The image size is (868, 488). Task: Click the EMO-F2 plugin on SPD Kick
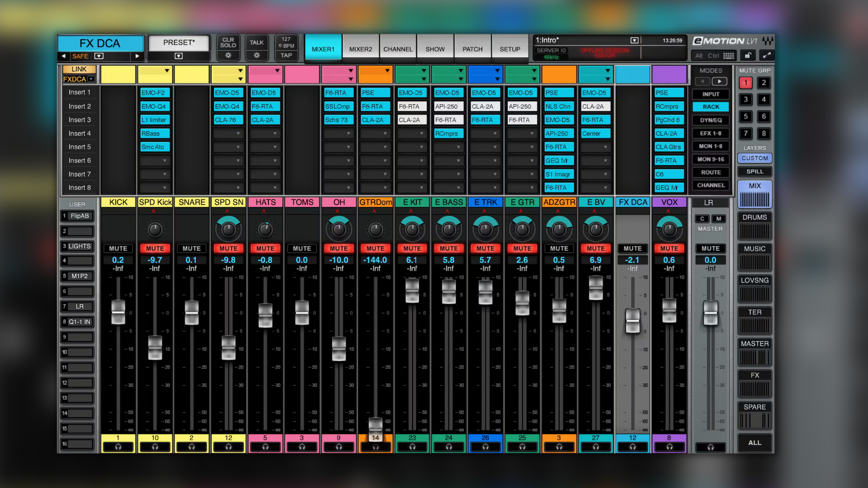(x=155, y=93)
